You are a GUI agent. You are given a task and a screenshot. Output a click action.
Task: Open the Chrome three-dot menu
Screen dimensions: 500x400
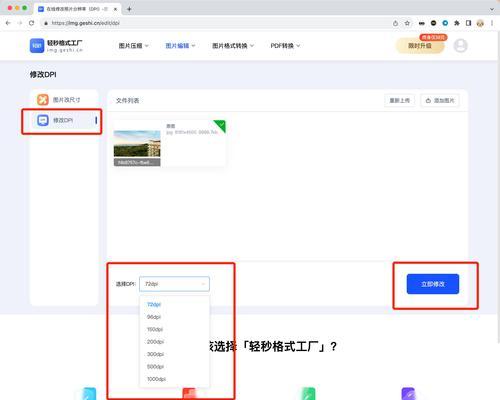492,23
